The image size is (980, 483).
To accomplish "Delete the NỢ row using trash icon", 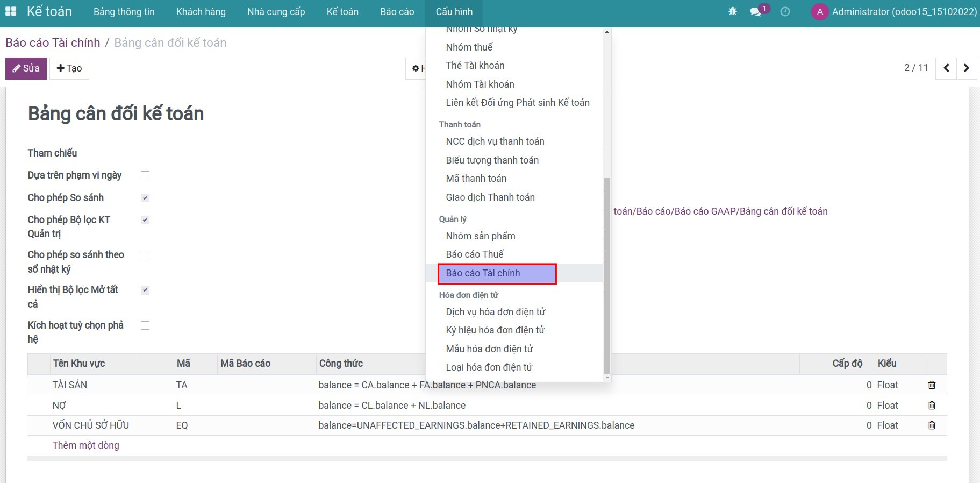I will point(932,406).
